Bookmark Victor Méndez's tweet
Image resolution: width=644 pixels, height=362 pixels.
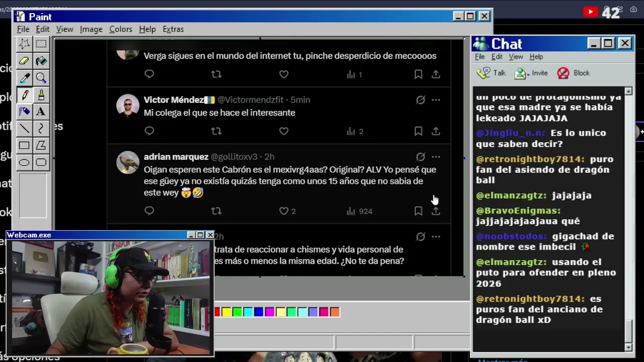[x=418, y=131]
